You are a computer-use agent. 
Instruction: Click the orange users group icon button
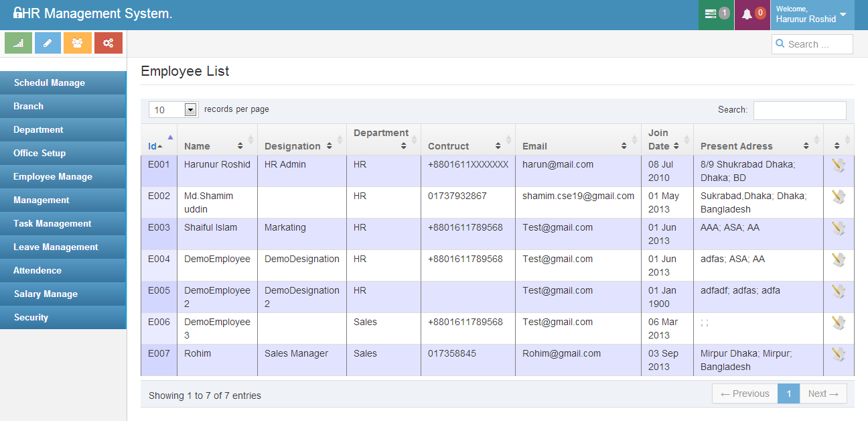pyautogui.click(x=78, y=43)
